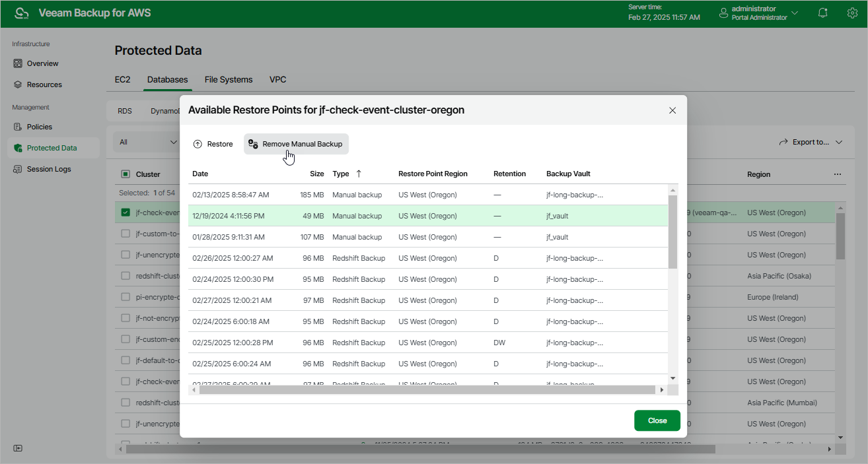Image resolution: width=868 pixels, height=464 pixels.
Task: Go to Overview in sidebar
Action: click(43, 63)
